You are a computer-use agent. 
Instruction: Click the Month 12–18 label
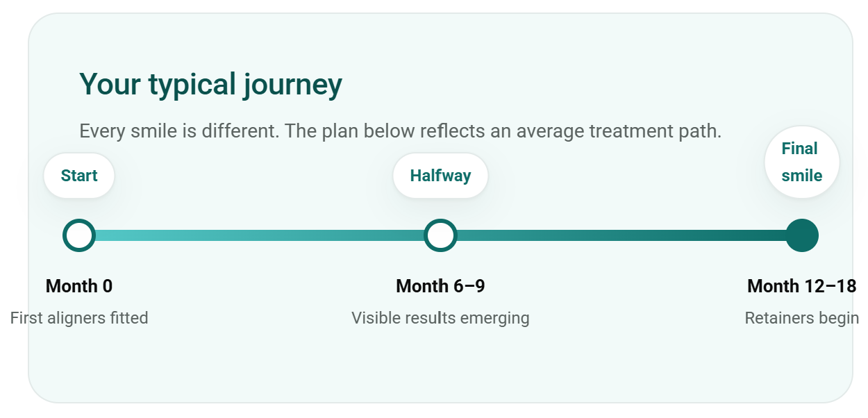pyautogui.click(x=802, y=286)
